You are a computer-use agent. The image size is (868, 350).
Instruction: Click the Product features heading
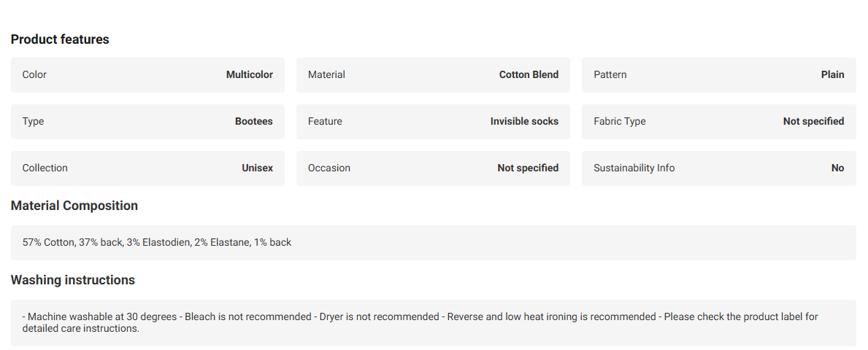point(60,39)
